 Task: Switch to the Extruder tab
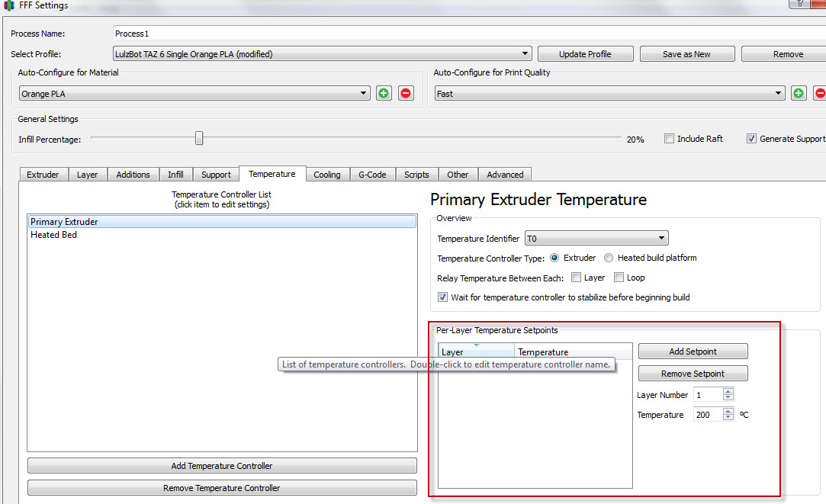click(x=43, y=175)
